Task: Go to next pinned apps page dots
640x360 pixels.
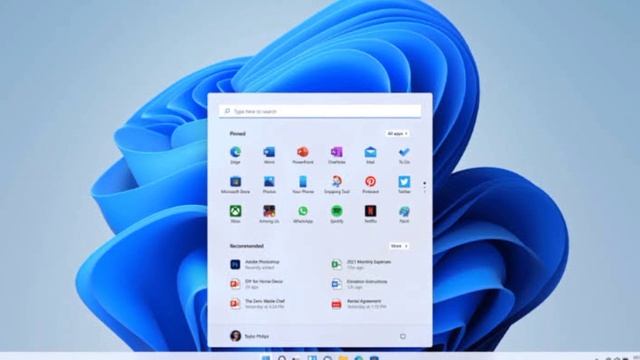Action: (x=424, y=187)
